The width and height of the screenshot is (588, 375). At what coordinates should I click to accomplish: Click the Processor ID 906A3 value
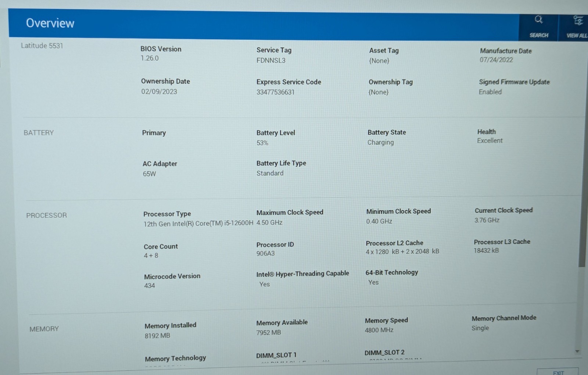point(265,253)
